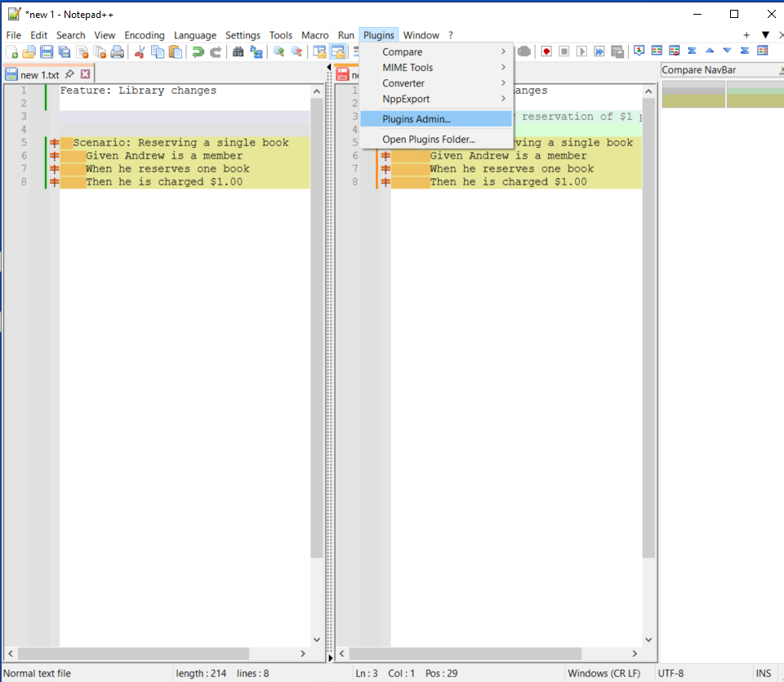Click the plus button near menu bar
This screenshot has width=784, height=682.
tap(746, 35)
